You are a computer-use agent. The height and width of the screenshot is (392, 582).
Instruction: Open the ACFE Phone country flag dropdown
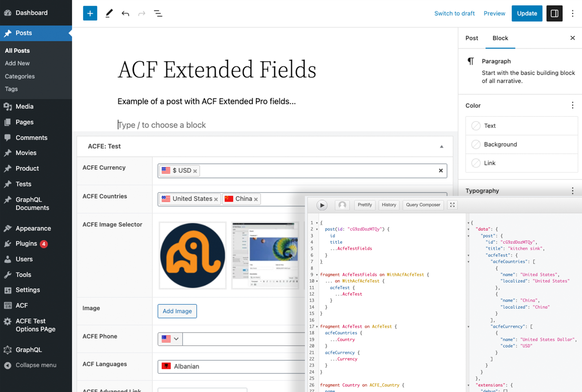(170, 339)
